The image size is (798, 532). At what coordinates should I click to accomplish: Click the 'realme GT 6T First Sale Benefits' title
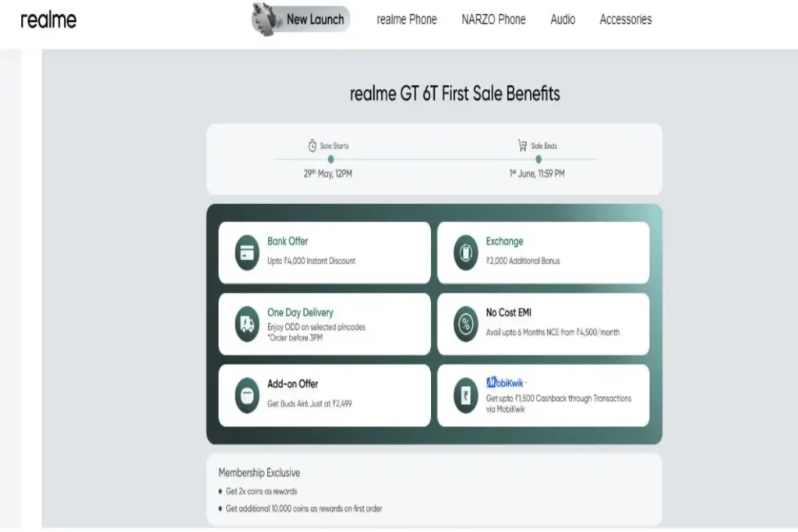click(x=454, y=93)
